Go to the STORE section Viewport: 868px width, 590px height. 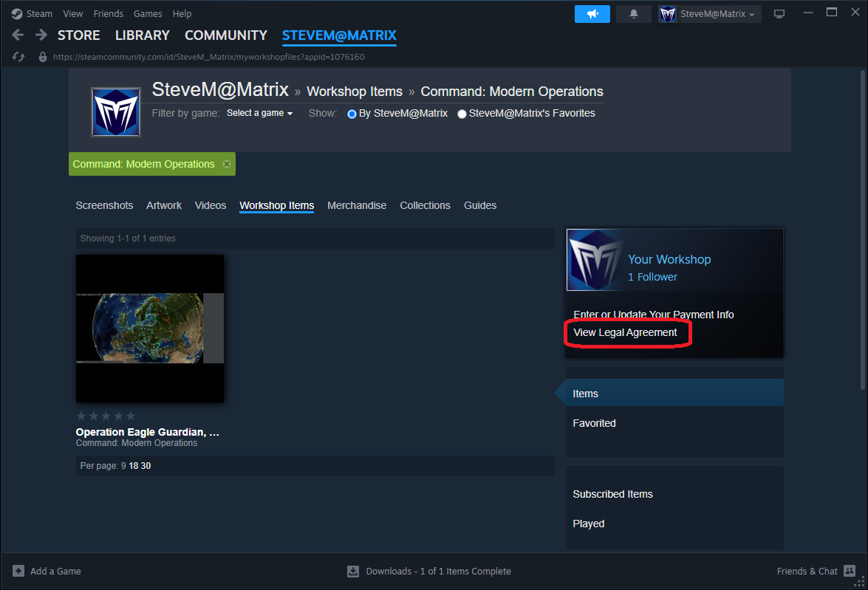point(78,35)
